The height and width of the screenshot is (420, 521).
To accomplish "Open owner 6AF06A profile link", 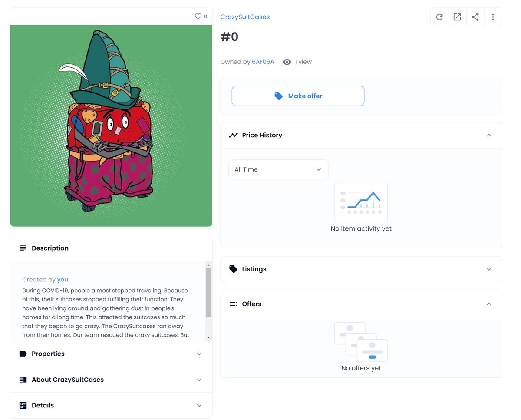I will [263, 62].
